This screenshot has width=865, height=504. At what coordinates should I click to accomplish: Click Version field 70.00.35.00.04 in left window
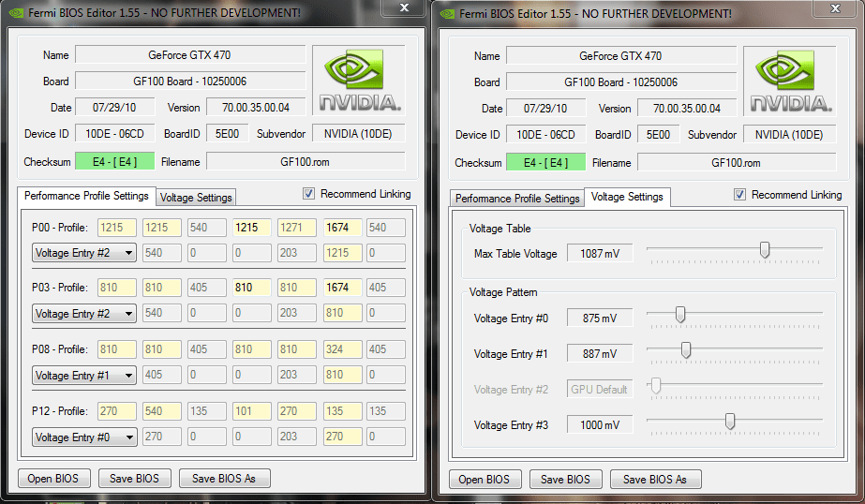256,108
